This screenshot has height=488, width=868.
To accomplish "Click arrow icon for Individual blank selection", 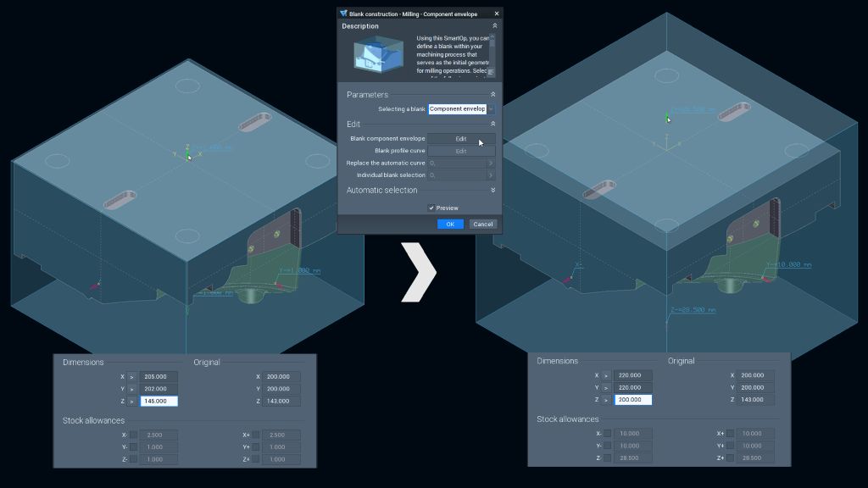I will [x=490, y=175].
